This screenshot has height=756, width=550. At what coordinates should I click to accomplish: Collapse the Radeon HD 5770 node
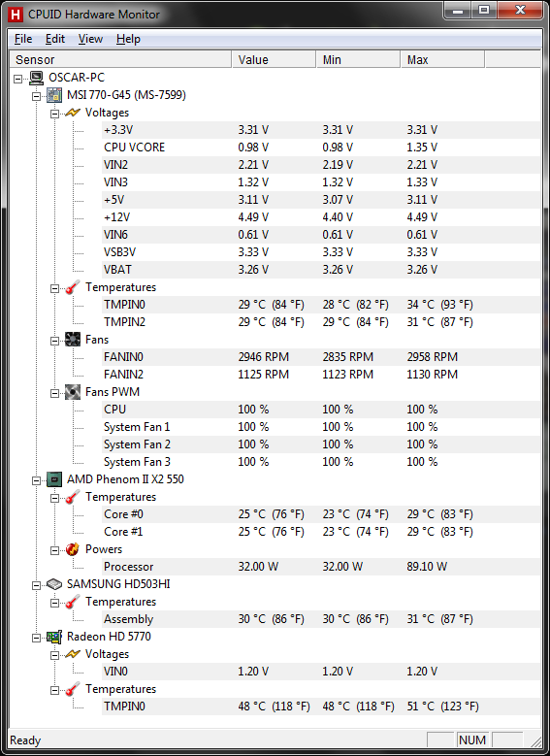click(x=37, y=638)
